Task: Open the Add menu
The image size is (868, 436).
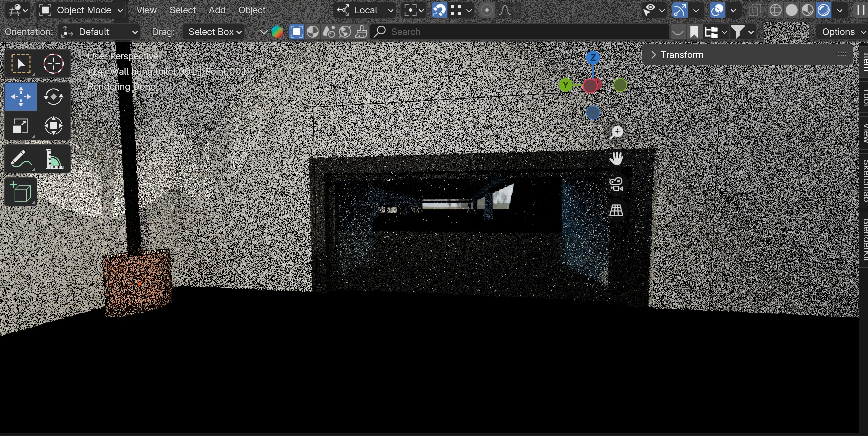Action: (217, 10)
